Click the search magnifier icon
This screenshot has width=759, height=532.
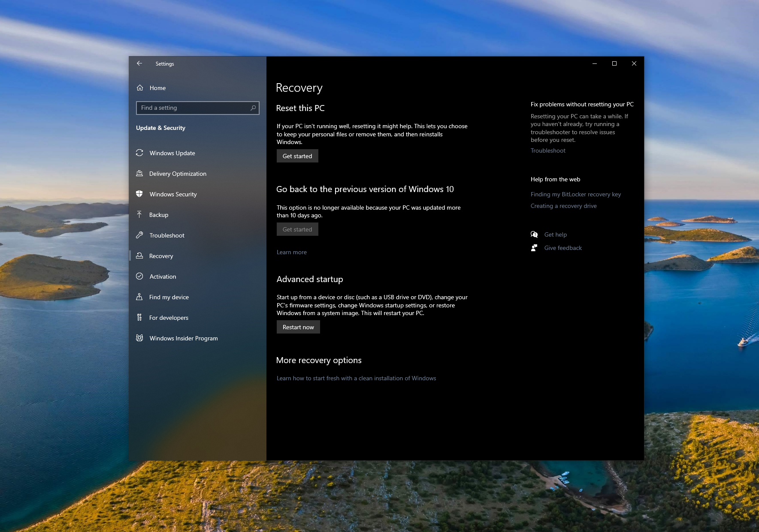click(253, 108)
